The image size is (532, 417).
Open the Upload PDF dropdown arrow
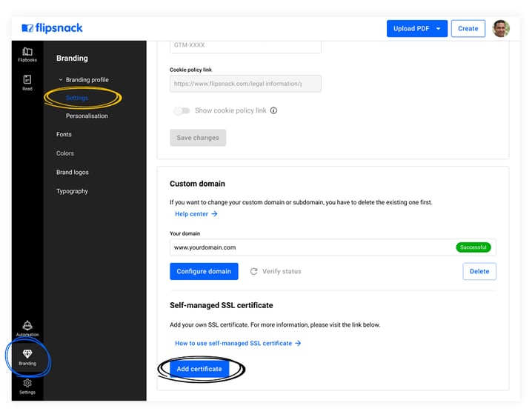pos(439,29)
